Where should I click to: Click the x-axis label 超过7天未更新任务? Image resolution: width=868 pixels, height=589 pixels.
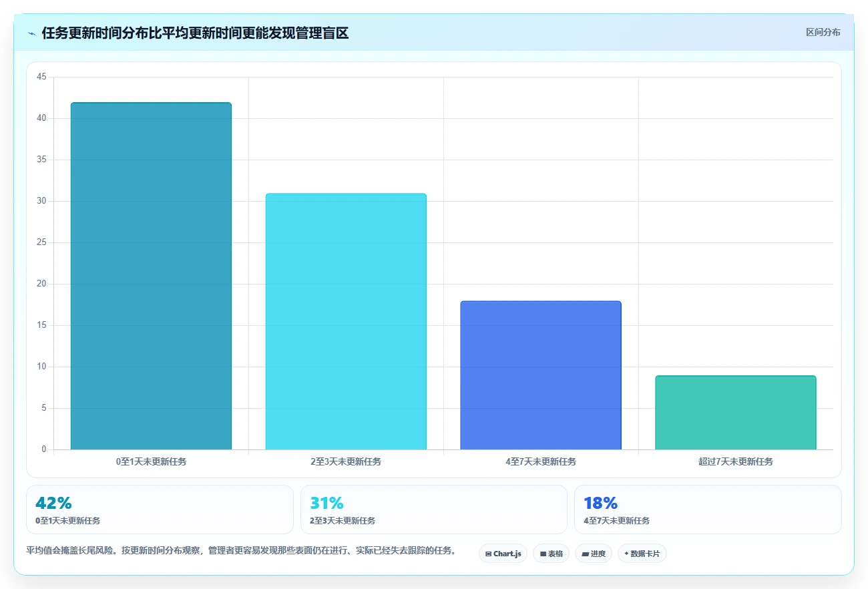pyautogui.click(x=736, y=461)
